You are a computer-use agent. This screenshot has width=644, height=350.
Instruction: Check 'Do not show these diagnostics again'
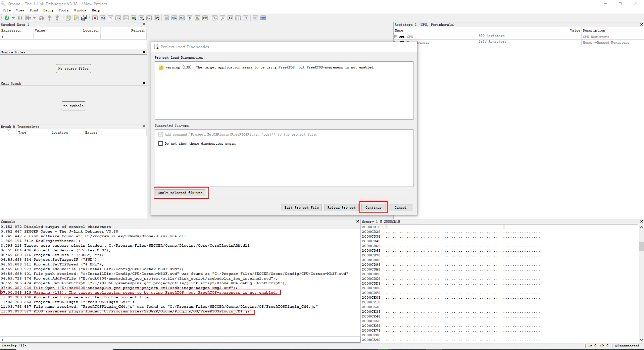160,144
